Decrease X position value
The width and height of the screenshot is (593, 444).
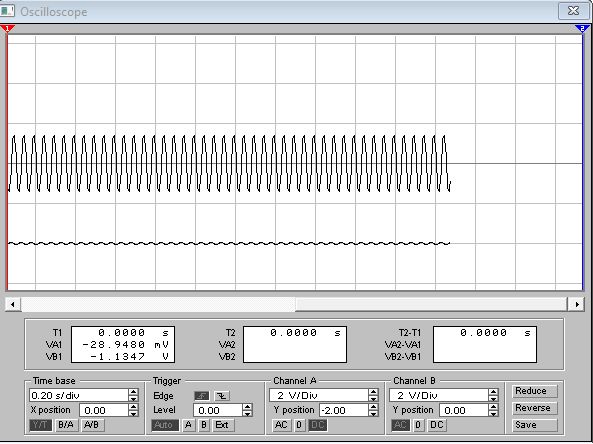[x=133, y=413]
